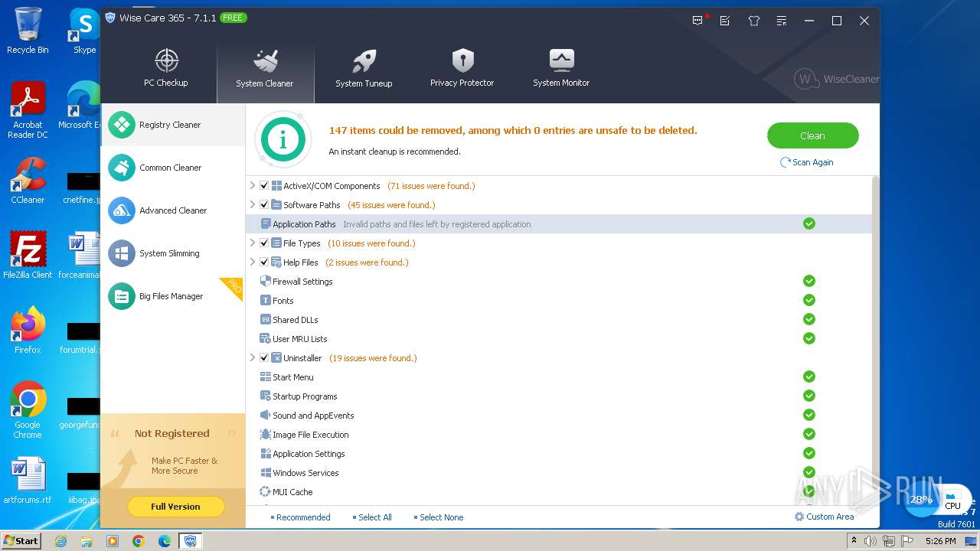Select the Recycle Bin desktop icon
Screen dimensions: 980x551
tap(28, 31)
